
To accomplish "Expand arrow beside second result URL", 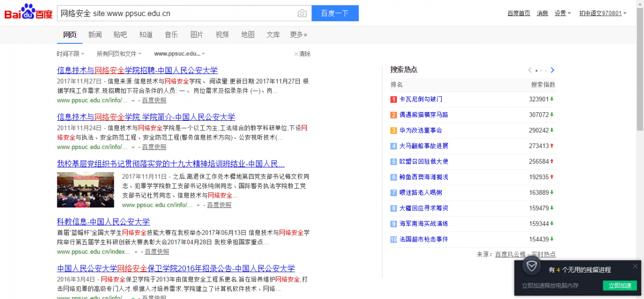I will pos(133,147).
